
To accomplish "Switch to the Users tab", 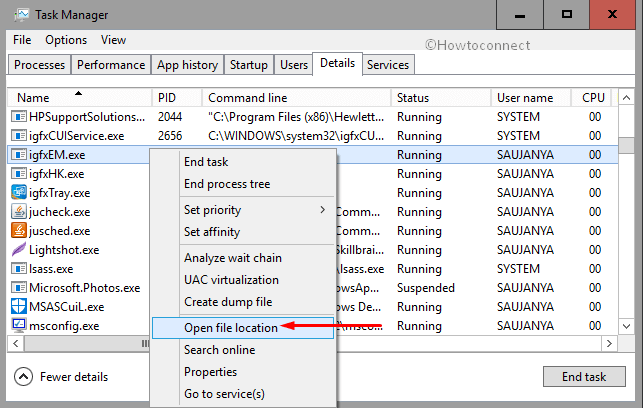I will point(294,65).
